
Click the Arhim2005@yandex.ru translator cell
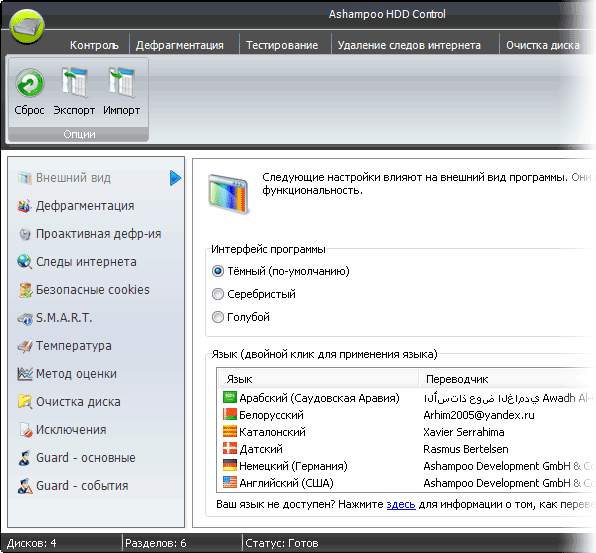tap(479, 415)
